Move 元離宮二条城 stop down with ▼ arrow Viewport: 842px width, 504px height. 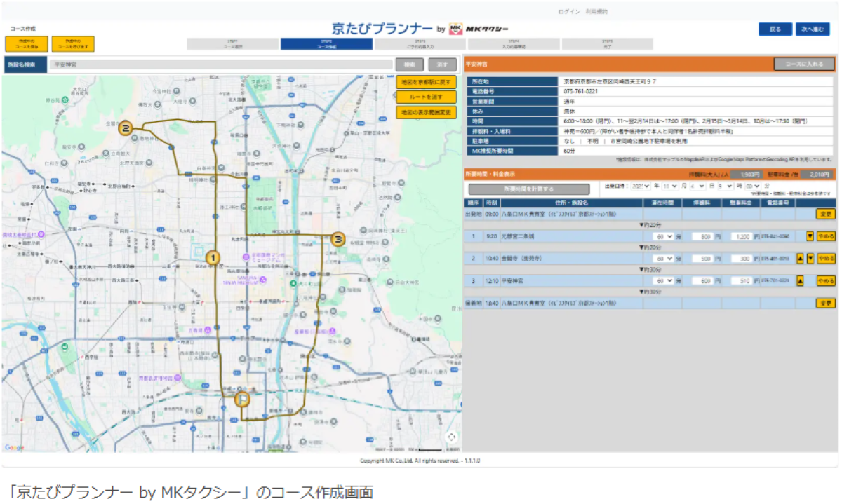coord(810,237)
